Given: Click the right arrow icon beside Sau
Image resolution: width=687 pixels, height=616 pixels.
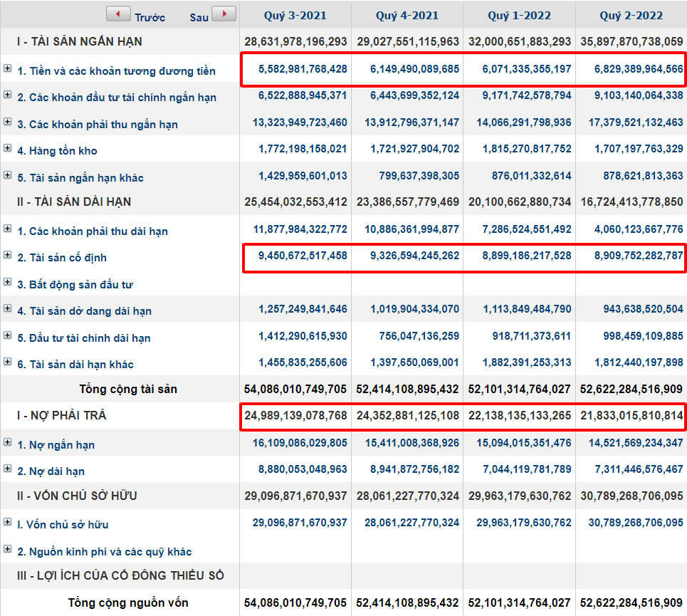Looking at the screenshot, I should click(224, 14).
